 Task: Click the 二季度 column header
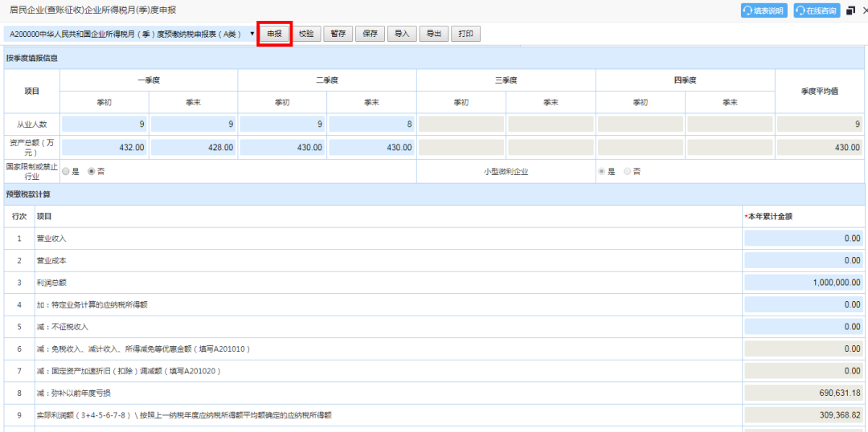[x=327, y=80]
